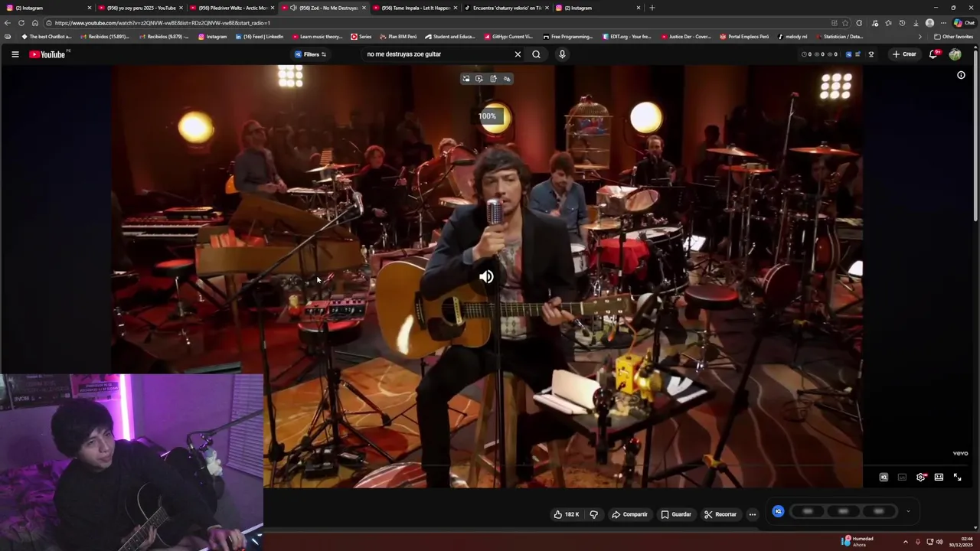Open more actions three-dot menu
Viewport: 980px width, 551px height.
click(x=752, y=514)
